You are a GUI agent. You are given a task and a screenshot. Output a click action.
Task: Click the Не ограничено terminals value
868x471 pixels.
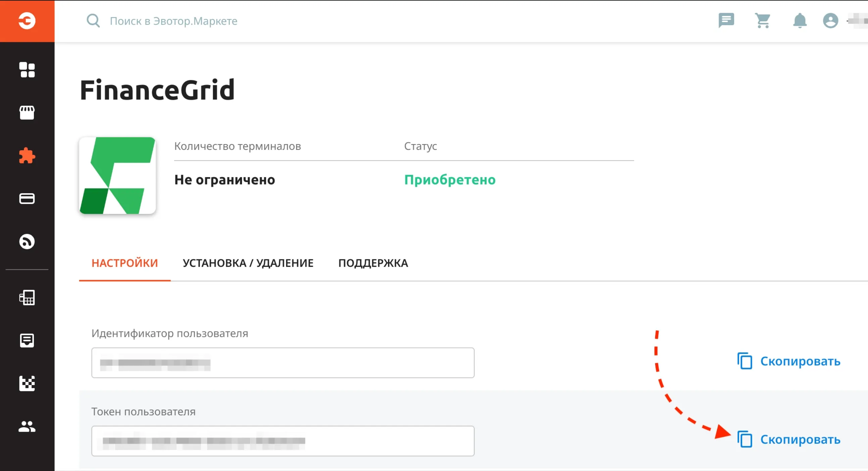click(225, 180)
